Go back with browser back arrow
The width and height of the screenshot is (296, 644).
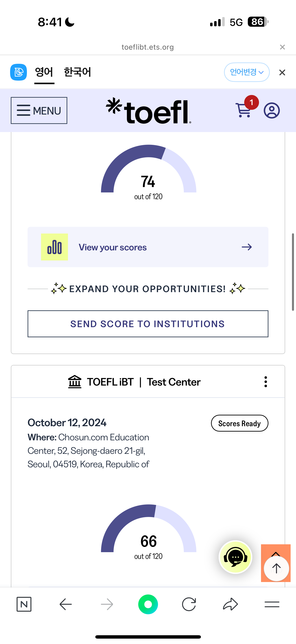click(66, 604)
